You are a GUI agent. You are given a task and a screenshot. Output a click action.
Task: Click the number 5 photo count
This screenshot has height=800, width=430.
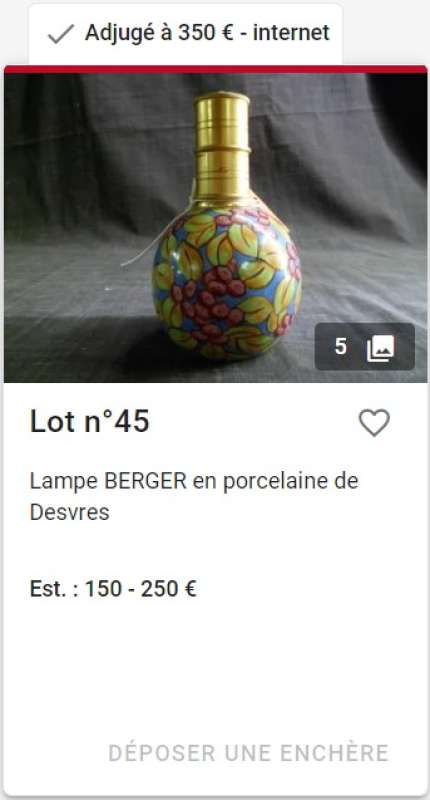[341, 347]
